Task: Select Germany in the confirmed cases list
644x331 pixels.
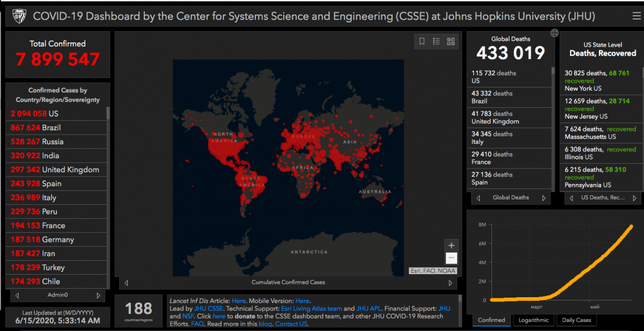Action: click(x=56, y=239)
